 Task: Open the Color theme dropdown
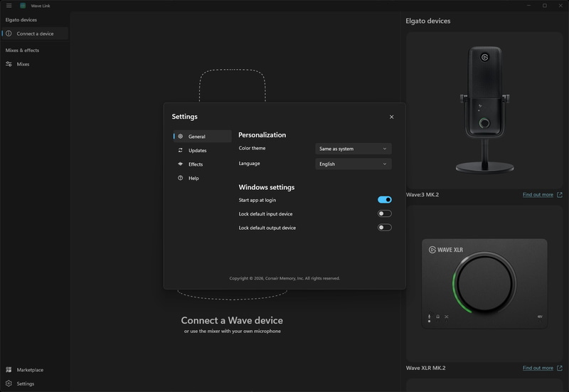353,149
